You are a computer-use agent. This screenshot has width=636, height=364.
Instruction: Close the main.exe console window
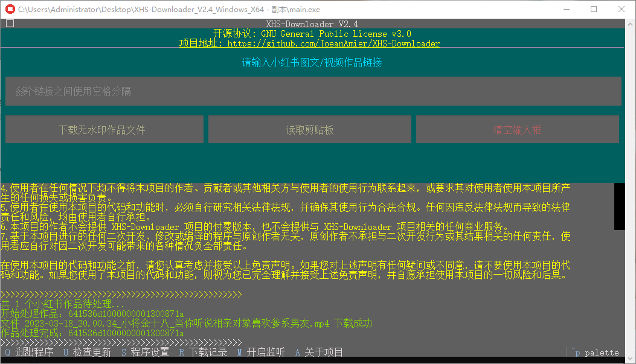(x=622, y=9)
